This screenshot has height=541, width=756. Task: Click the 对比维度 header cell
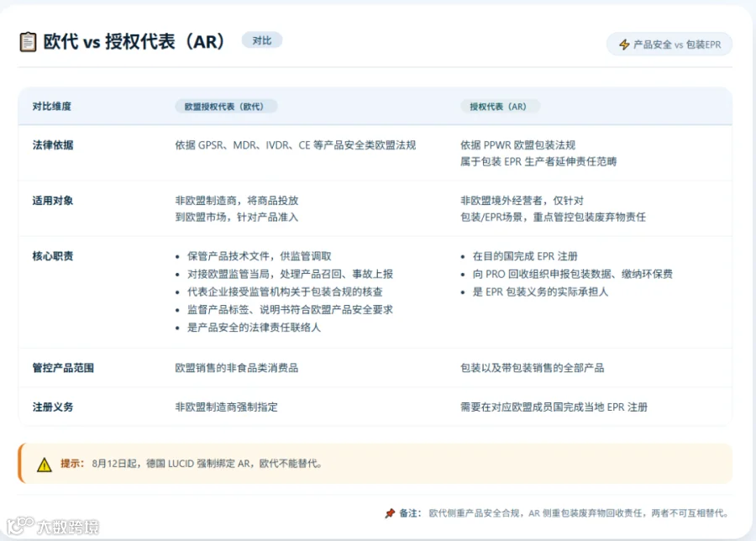(x=52, y=107)
